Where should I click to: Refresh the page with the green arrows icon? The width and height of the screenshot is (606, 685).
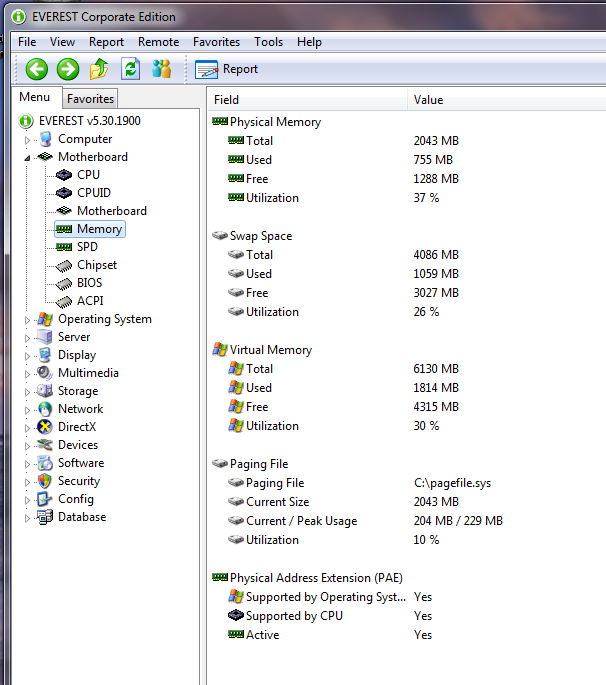[131, 69]
